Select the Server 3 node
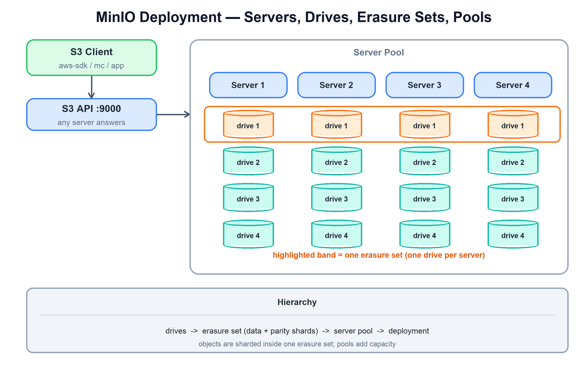588x366 pixels. click(425, 85)
